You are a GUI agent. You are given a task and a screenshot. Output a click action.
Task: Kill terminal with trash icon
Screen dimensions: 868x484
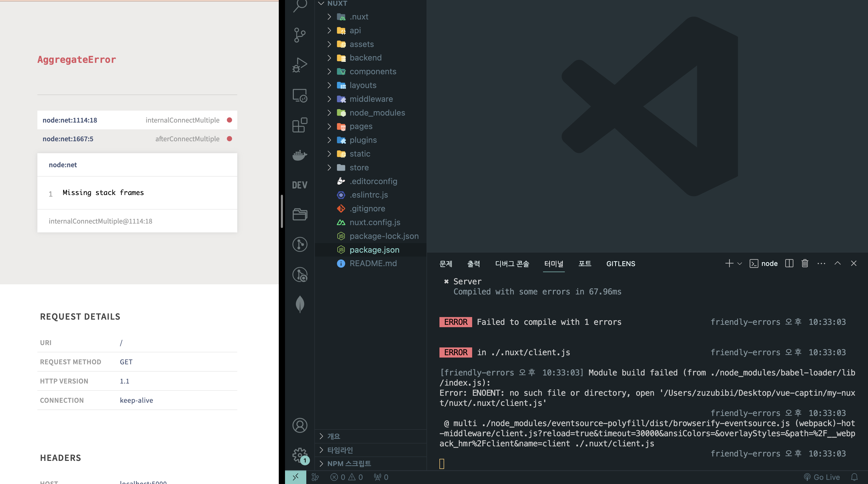pos(805,263)
